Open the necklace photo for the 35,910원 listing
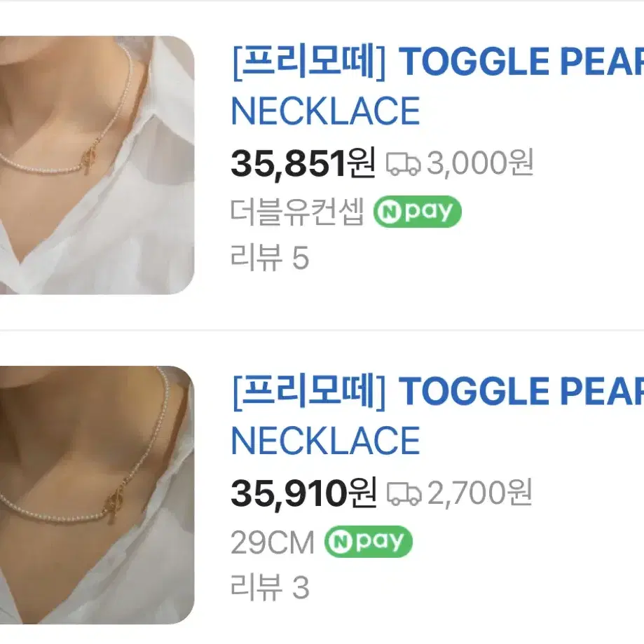 pos(97,495)
